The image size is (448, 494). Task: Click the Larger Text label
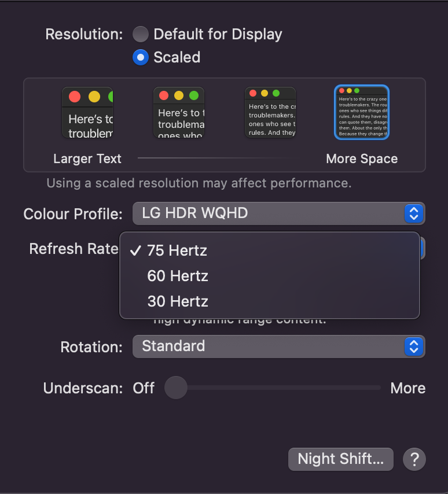[x=87, y=159]
